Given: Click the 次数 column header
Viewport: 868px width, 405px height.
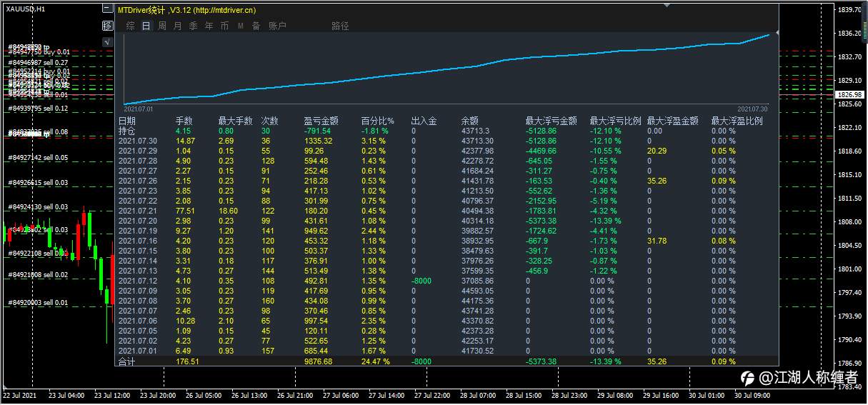Looking at the screenshot, I should pos(270,121).
